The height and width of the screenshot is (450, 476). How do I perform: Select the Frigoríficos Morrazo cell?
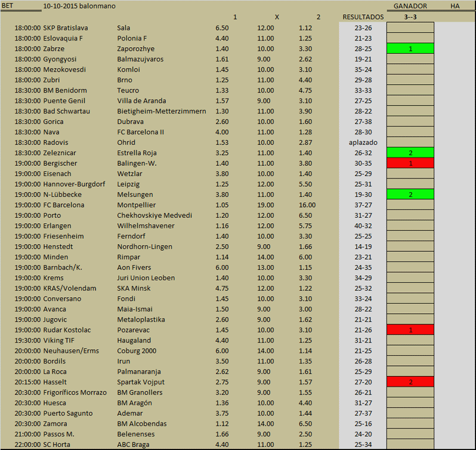click(75, 393)
